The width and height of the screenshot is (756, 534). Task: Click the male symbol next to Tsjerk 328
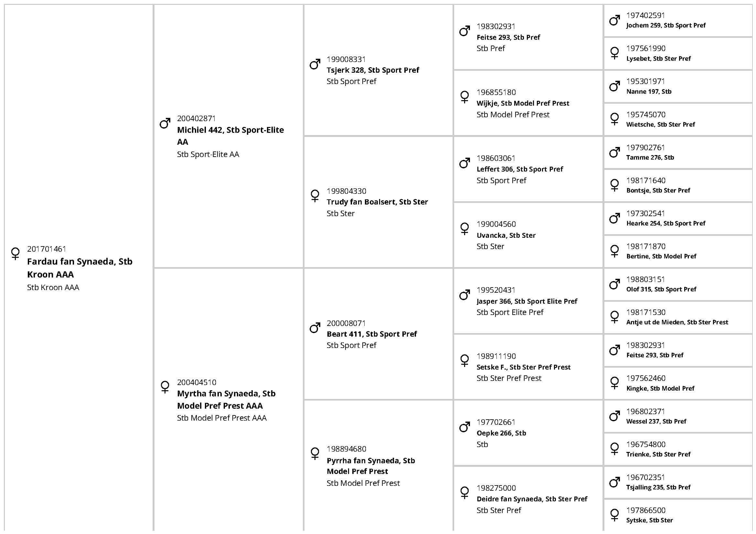coord(315,64)
